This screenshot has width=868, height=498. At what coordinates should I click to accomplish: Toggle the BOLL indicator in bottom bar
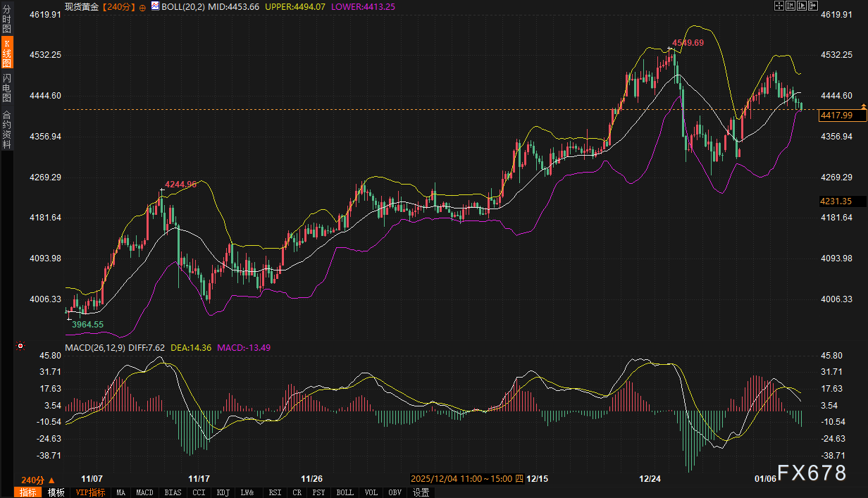point(345,492)
